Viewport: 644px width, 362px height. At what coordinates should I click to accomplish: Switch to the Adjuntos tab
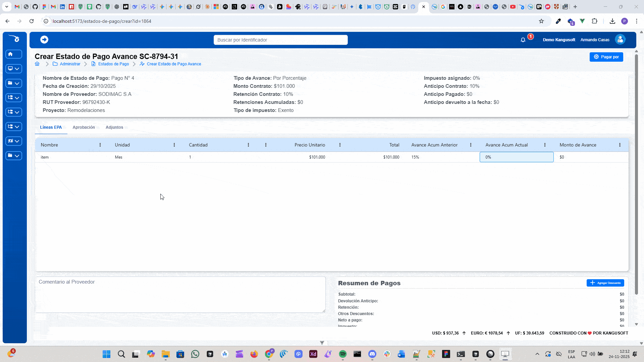click(114, 127)
